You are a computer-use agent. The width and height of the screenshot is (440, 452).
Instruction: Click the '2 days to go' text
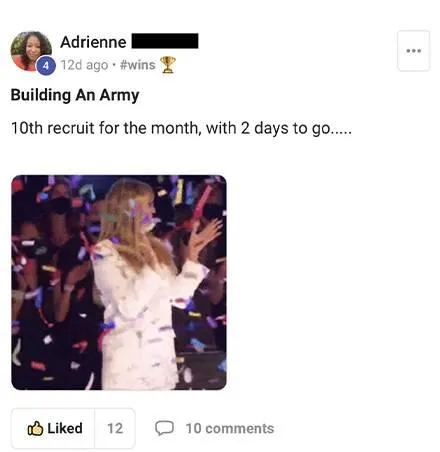[285, 128]
